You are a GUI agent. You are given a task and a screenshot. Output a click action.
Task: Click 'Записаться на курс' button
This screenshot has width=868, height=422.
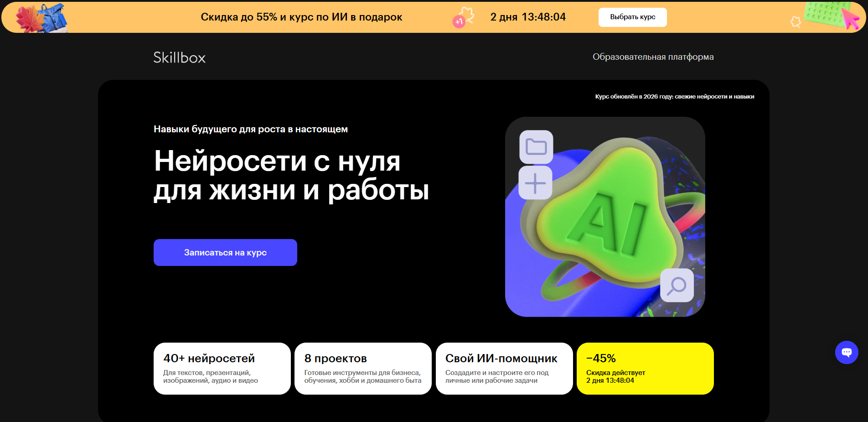tap(225, 252)
